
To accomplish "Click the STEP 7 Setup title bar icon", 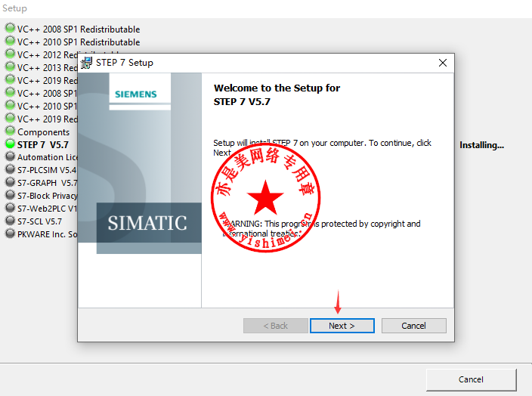I will [86, 63].
